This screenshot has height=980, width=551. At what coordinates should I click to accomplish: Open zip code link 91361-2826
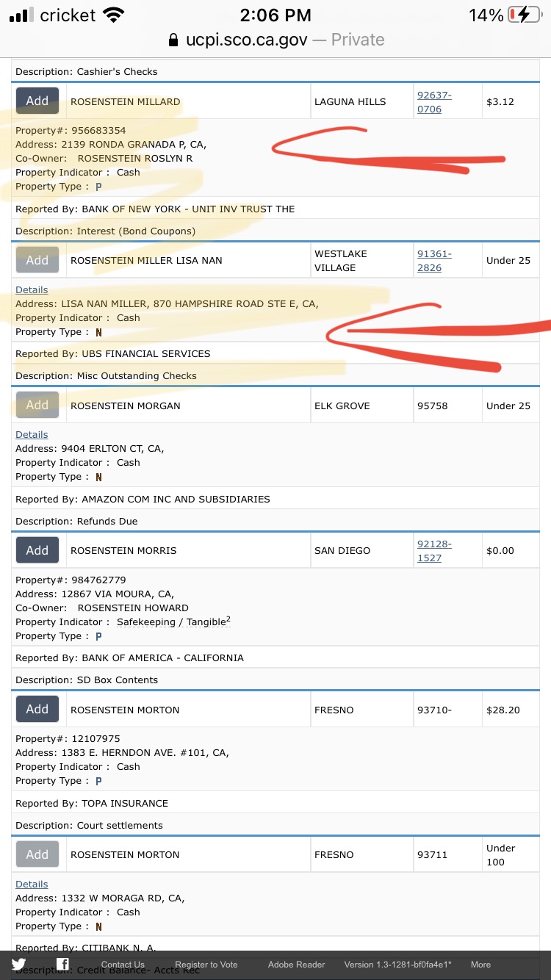pyautogui.click(x=434, y=261)
